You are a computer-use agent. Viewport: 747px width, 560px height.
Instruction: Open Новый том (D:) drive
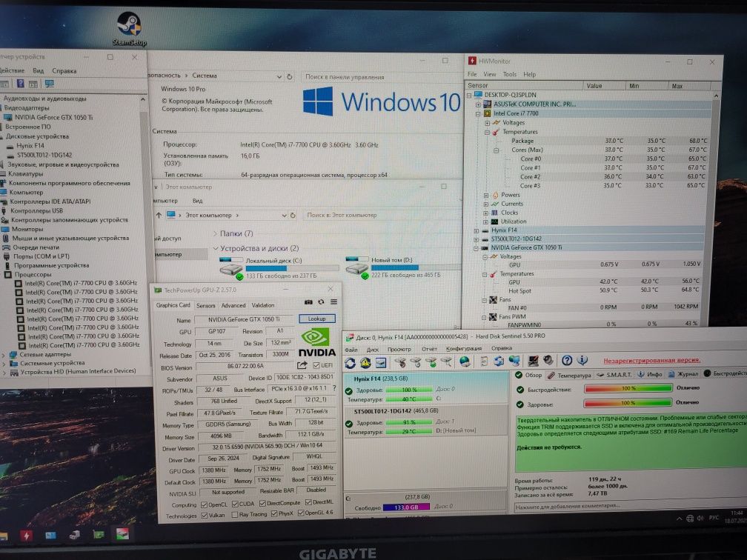click(x=402, y=267)
